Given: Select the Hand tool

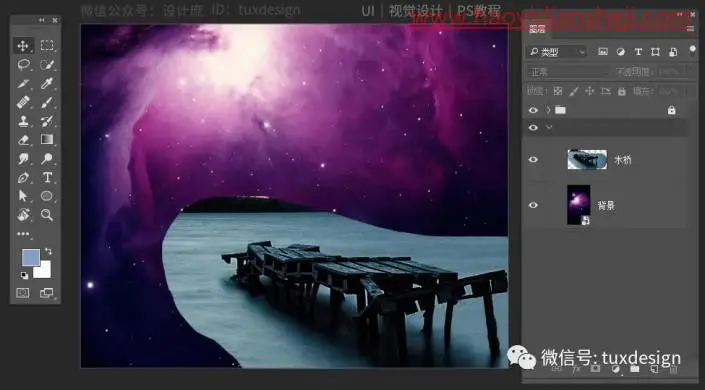Looking at the screenshot, I should (23, 215).
